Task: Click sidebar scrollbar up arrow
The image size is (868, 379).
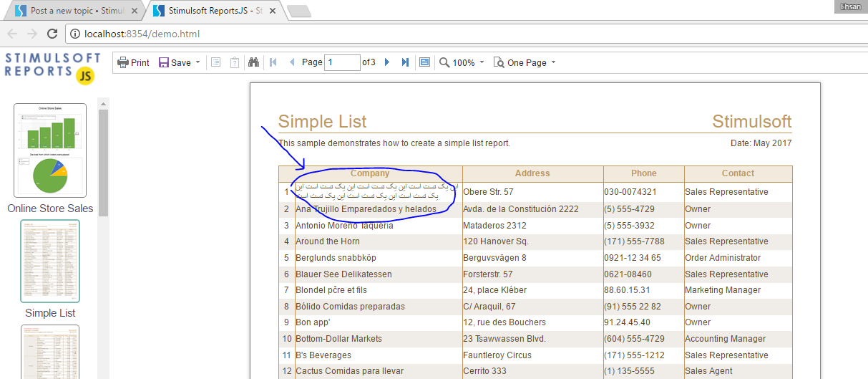Action: (103, 104)
